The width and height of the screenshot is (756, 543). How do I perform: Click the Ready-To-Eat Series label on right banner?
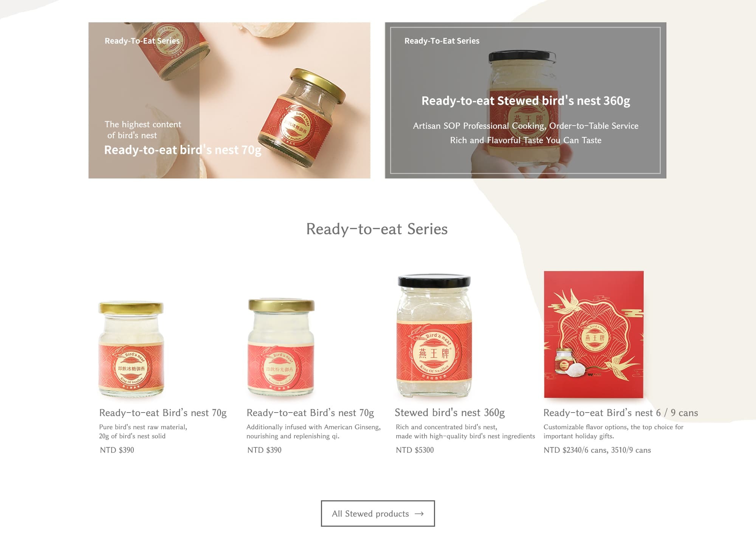(x=442, y=41)
